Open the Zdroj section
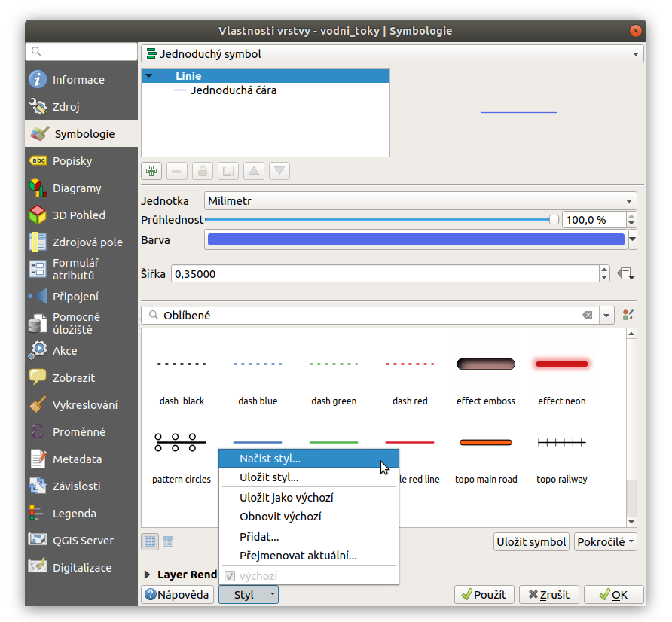Screen dimensions: 672x622 click(x=81, y=107)
